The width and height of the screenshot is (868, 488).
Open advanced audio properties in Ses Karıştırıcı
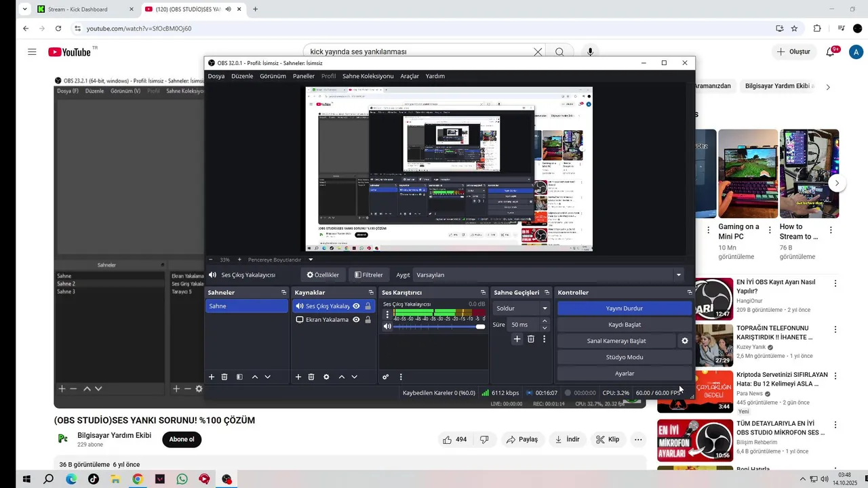point(385,377)
